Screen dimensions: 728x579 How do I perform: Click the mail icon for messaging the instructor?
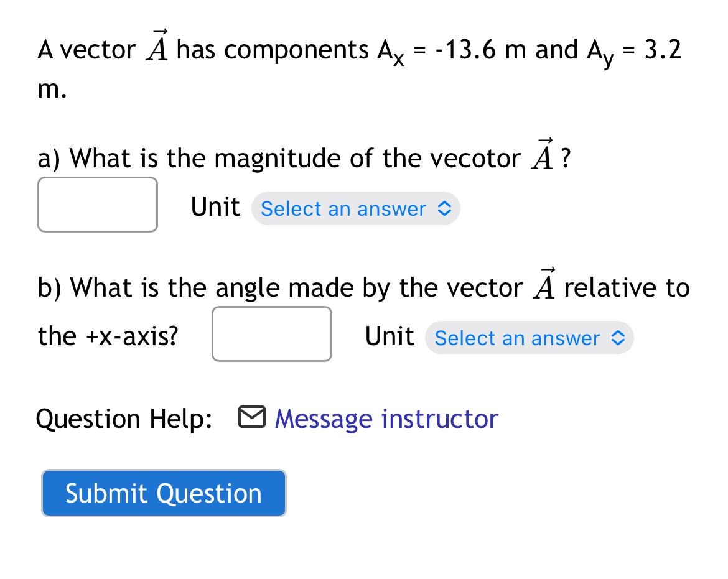[x=253, y=418]
